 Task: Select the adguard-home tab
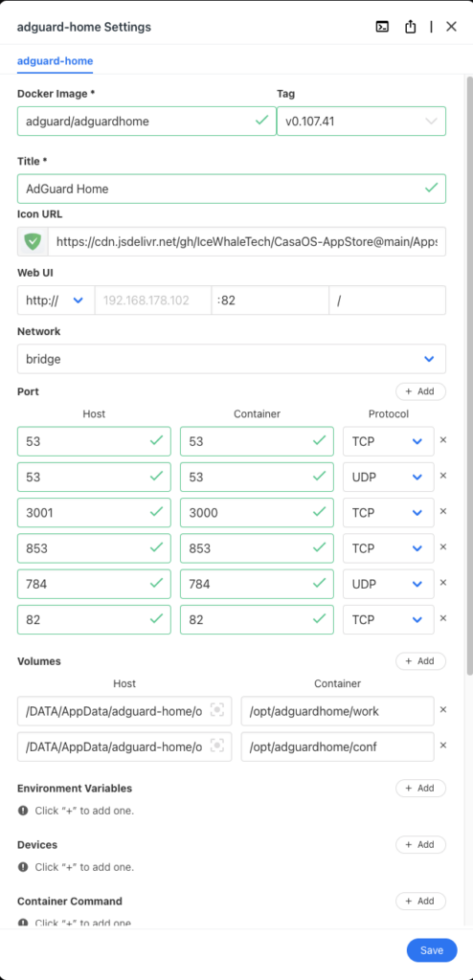tap(56, 61)
